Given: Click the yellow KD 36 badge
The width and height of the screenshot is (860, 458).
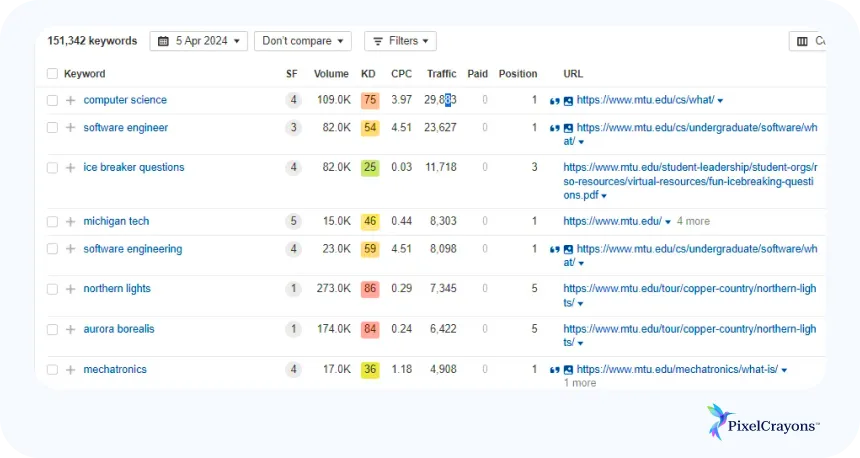Looking at the screenshot, I should [x=370, y=370].
